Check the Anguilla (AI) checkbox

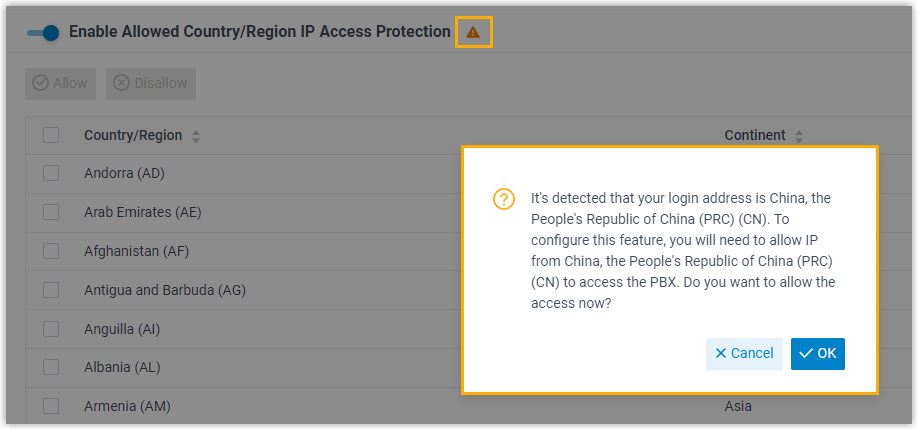pos(51,328)
